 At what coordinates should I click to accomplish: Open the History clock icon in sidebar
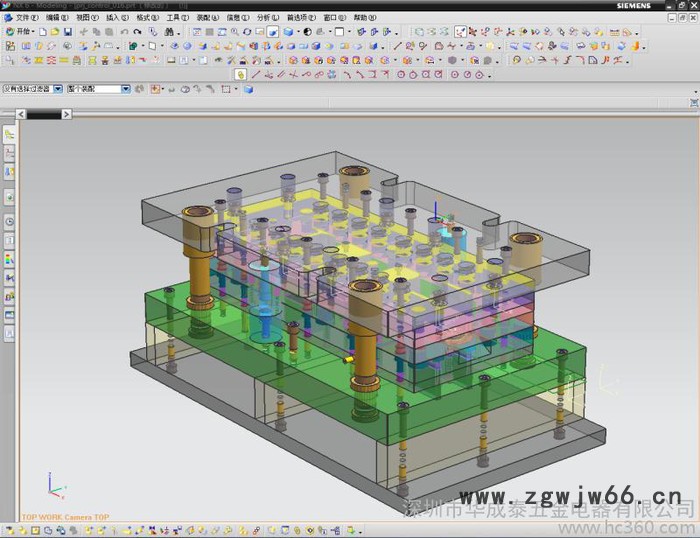[9, 221]
